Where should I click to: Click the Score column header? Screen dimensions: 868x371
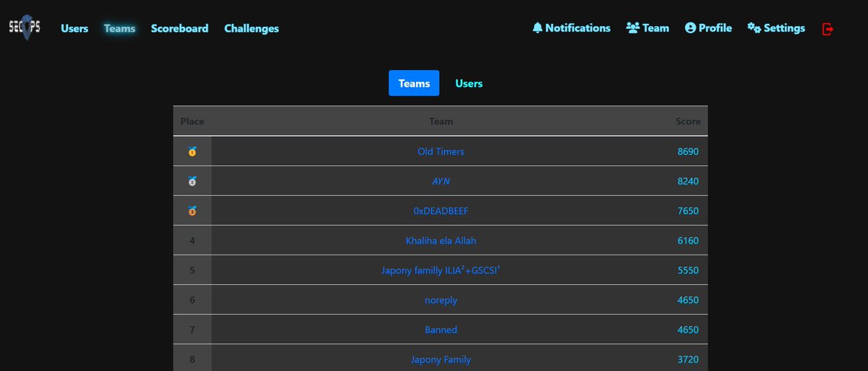tap(688, 121)
